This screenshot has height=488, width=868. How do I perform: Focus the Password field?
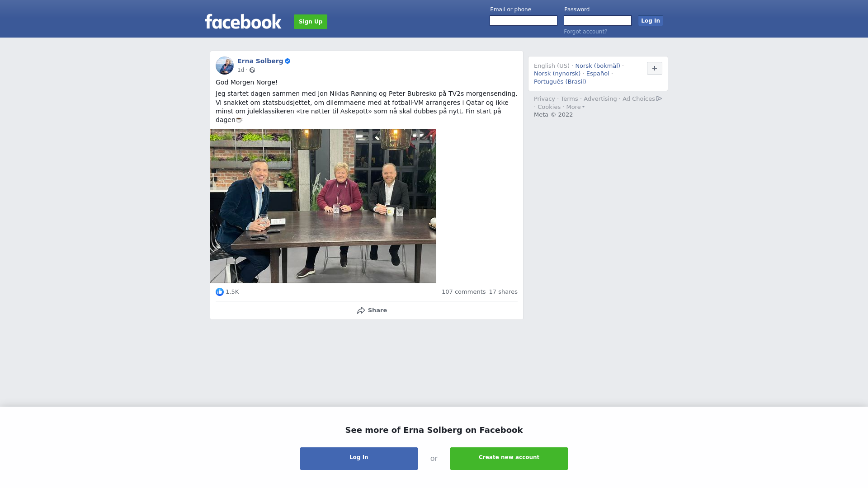pyautogui.click(x=598, y=21)
